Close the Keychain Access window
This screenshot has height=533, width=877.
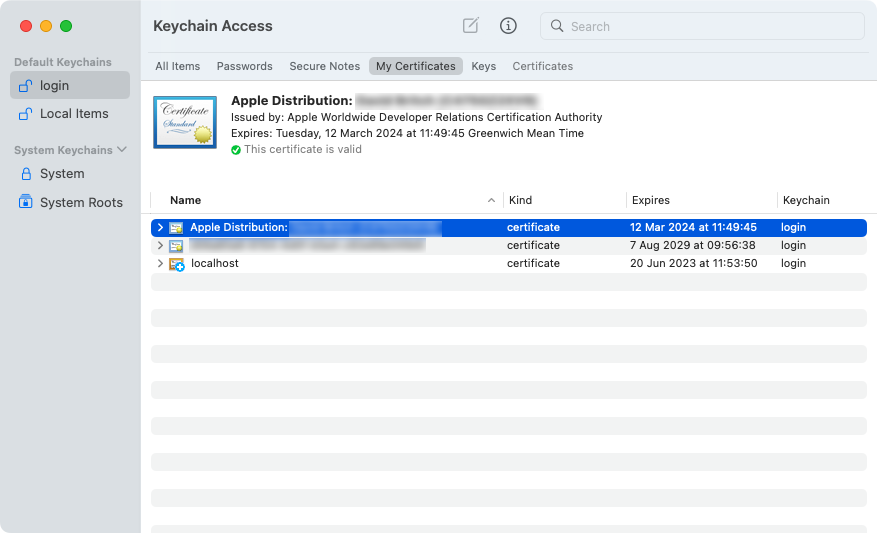pyautogui.click(x=26, y=26)
